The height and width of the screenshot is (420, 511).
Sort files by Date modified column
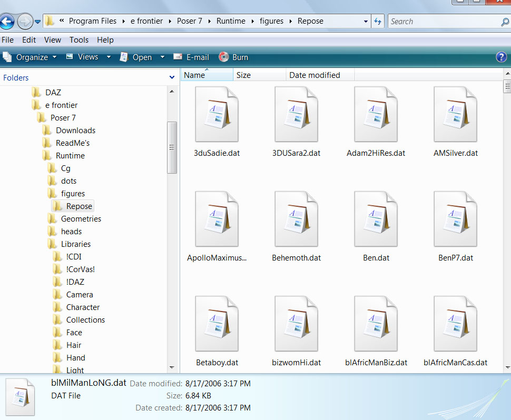click(315, 75)
